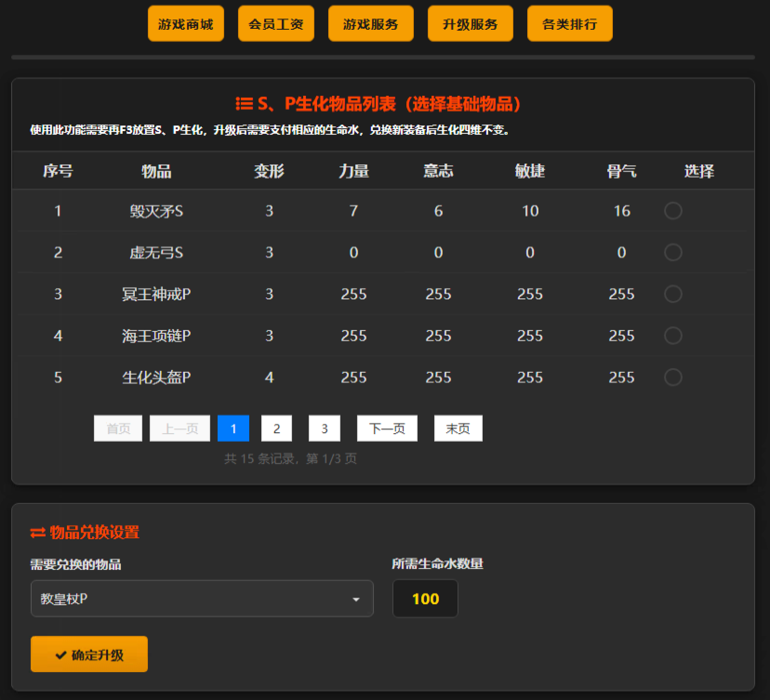Viewport: 770px width, 700px height.
Task: Click the 所需生命水数量 field showing 100
Action: 425,599
